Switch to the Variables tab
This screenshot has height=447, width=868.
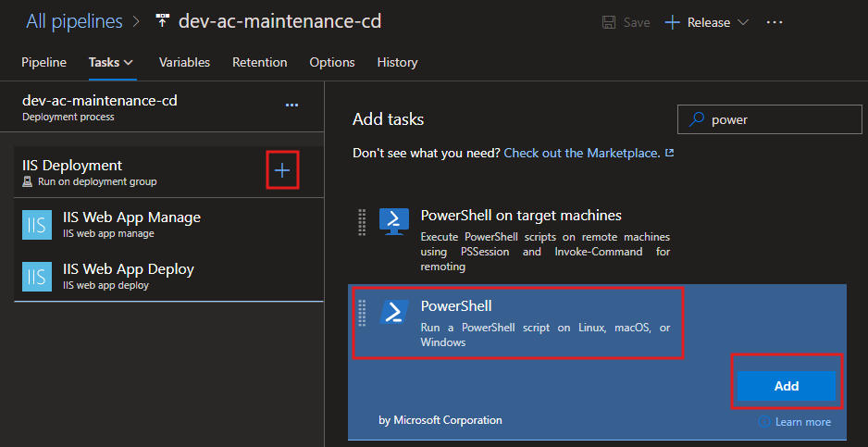[x=184, y=63]
